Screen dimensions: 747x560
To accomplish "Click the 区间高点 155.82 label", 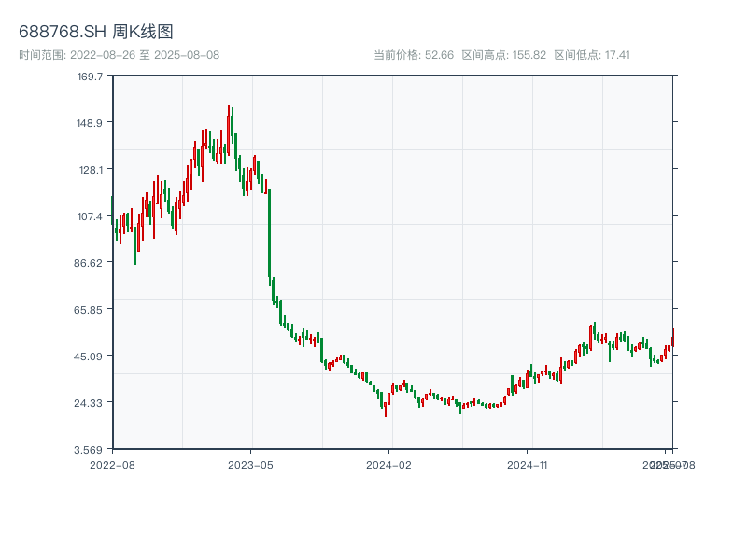I will pos(500,55).
